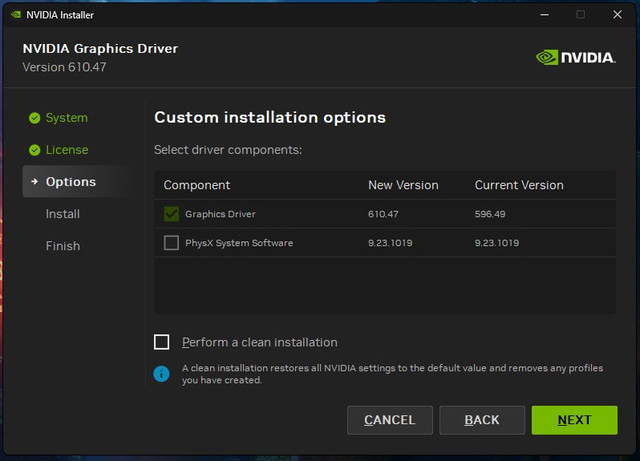Click the Component column header

click(197, 185)
